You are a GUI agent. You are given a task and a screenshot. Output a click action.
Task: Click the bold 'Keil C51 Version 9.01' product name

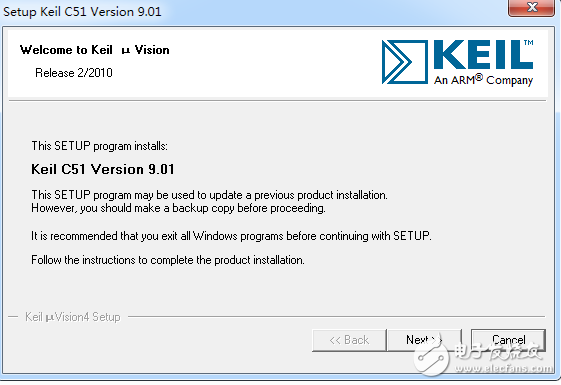click(x=103, y=169)
